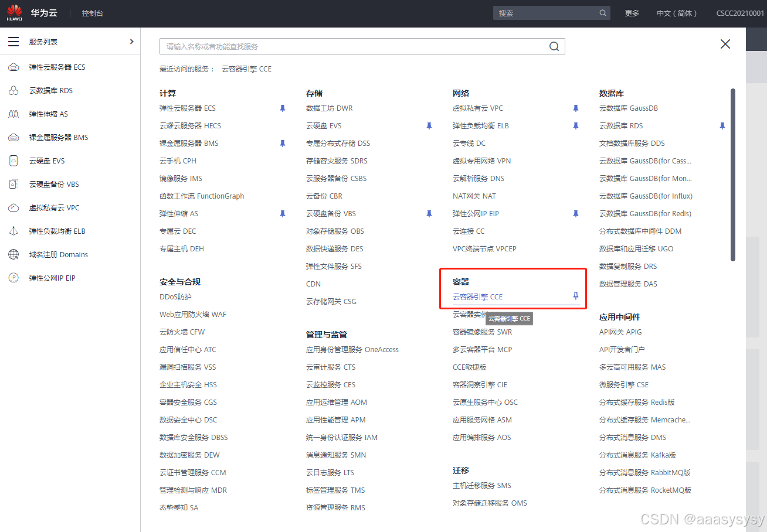
Task: Click the BMS bare metal server sidebar icon
Action: pos(13,138)
